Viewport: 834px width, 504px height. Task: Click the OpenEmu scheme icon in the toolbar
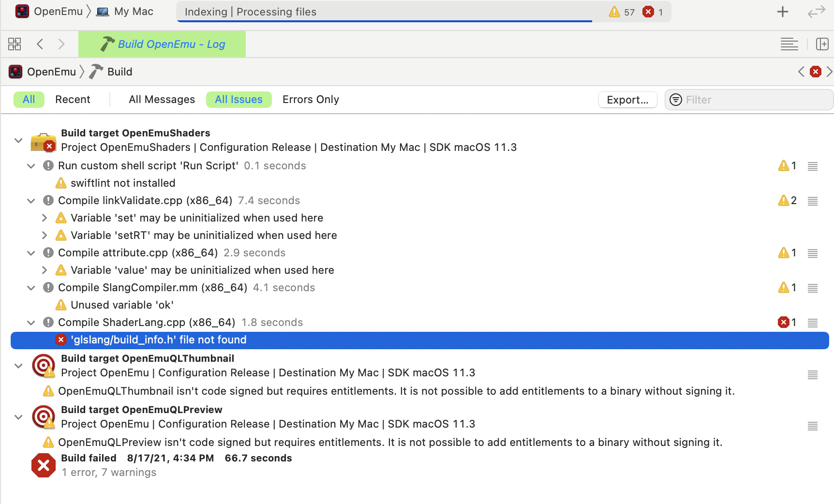pos(22,11)
